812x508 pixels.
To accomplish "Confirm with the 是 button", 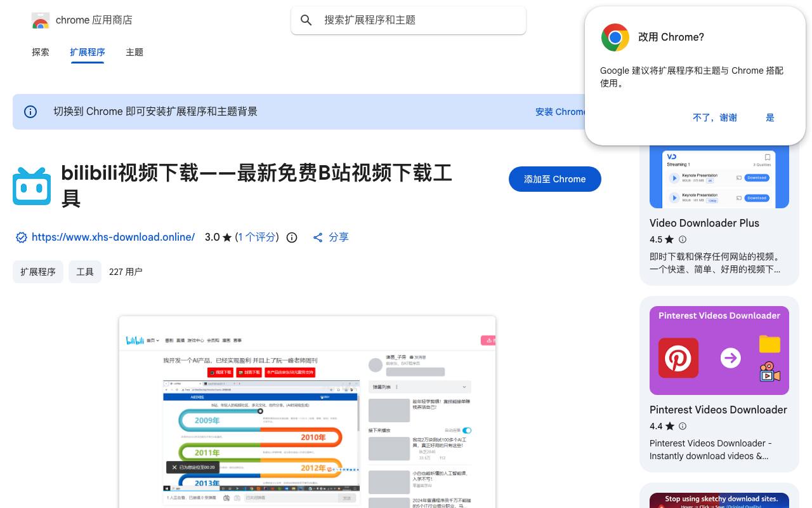I will pos(770,117).
